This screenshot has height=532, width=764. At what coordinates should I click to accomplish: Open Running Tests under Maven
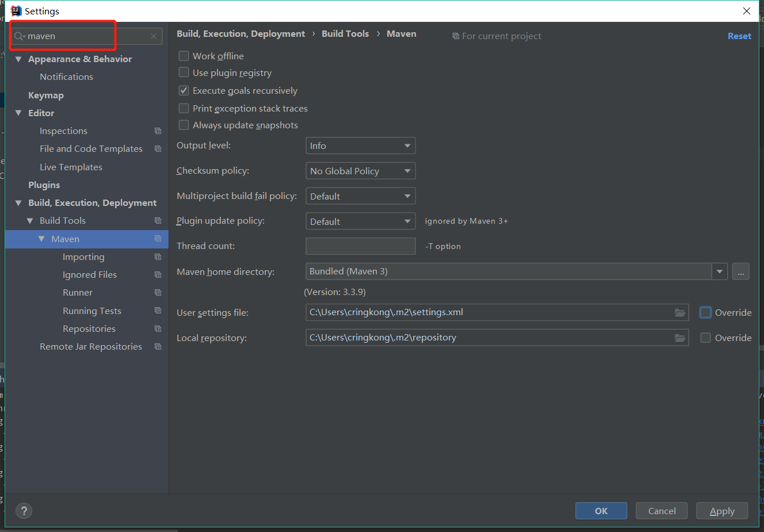92,311
